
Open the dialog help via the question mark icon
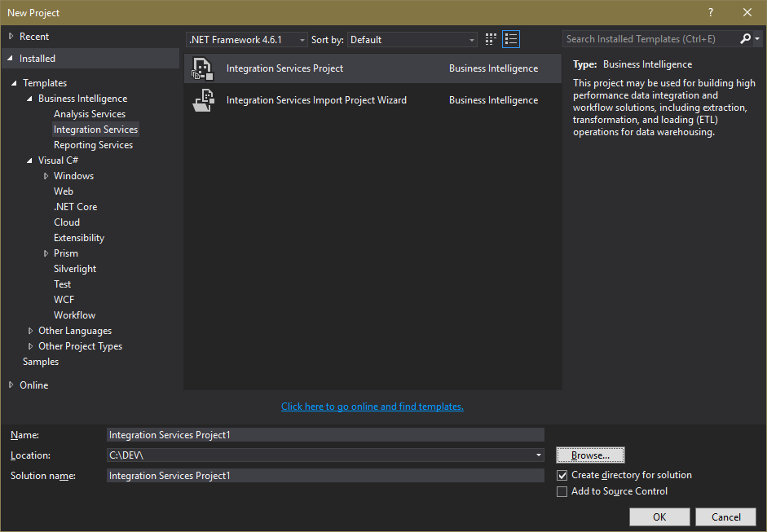(x=710, y=12)
